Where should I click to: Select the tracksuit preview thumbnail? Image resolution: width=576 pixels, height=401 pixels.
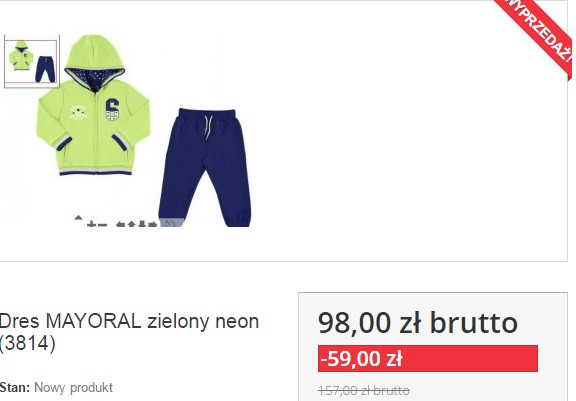[x=32, y=62]
